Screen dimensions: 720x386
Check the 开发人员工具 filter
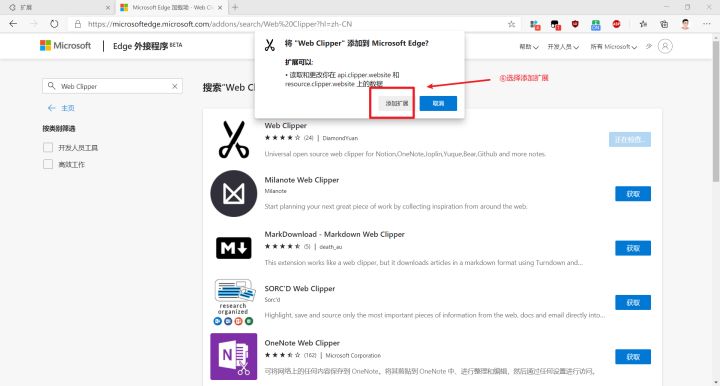coord(48,147)
